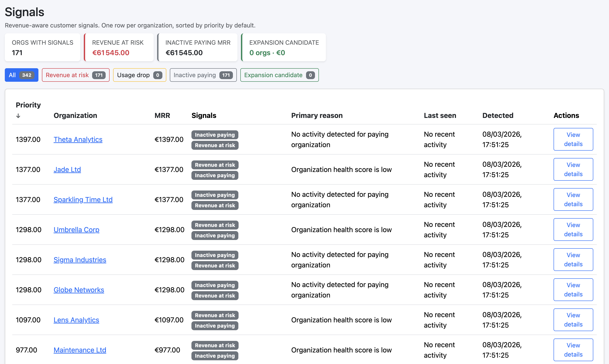Open the Jade Ltd organization

coord(67,170)
